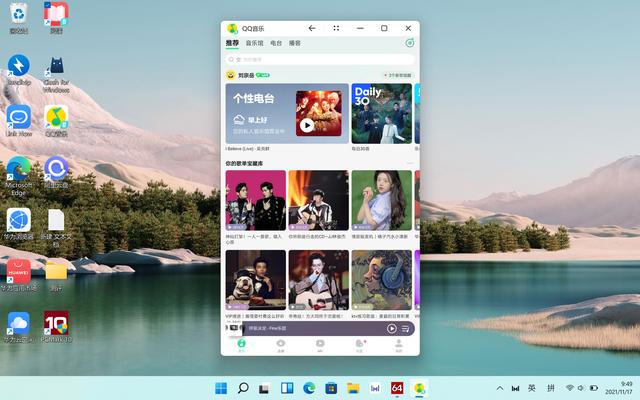Open the two men pink background playlist
The height and width of the screenshot is (400, 640).
point(256,200)
